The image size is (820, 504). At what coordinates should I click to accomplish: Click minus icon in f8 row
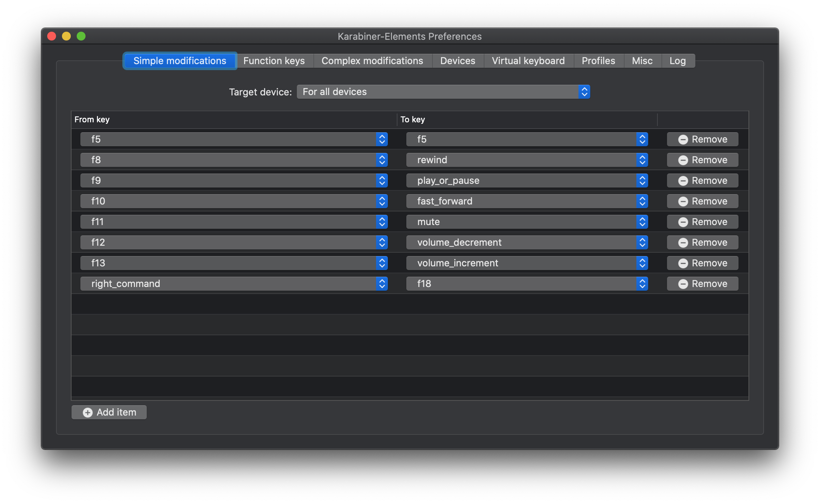click(683, 160)
